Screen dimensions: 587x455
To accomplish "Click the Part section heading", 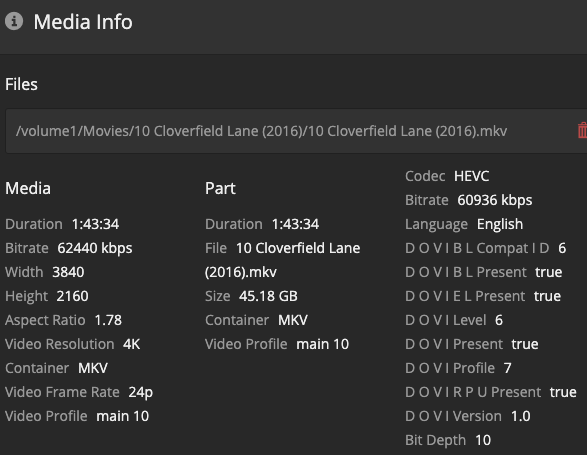I will tap(220, 188).
